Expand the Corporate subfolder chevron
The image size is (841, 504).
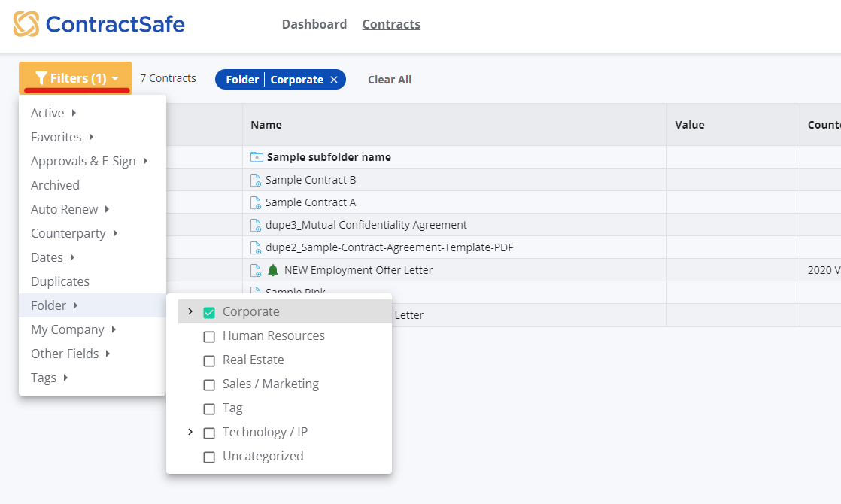tap(190, 311)
